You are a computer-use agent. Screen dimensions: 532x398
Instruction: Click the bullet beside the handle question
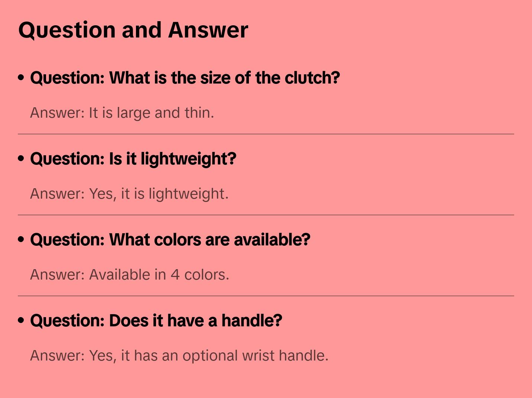point(21,320)
